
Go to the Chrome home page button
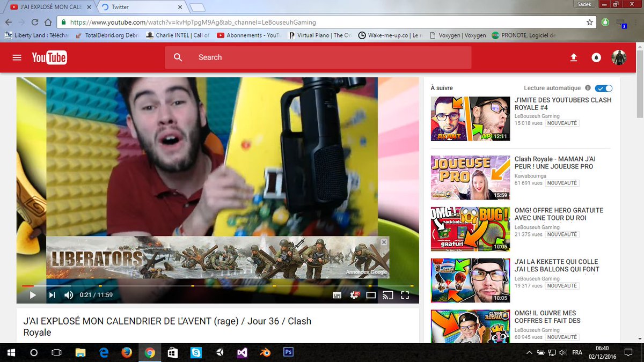(x=48, y=23)
